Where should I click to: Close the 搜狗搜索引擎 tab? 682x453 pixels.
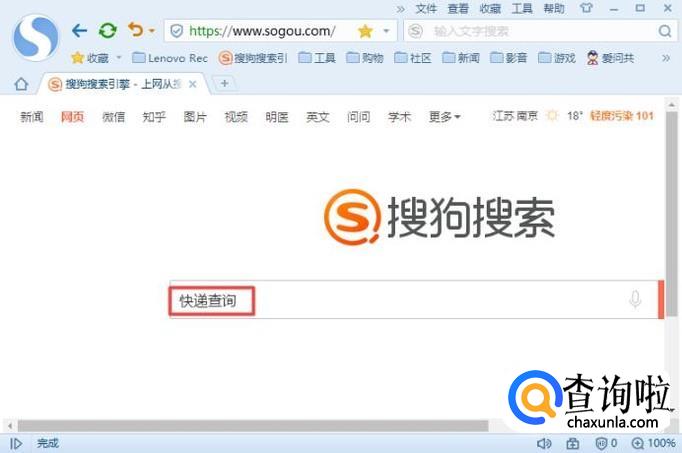pos(193,84)
